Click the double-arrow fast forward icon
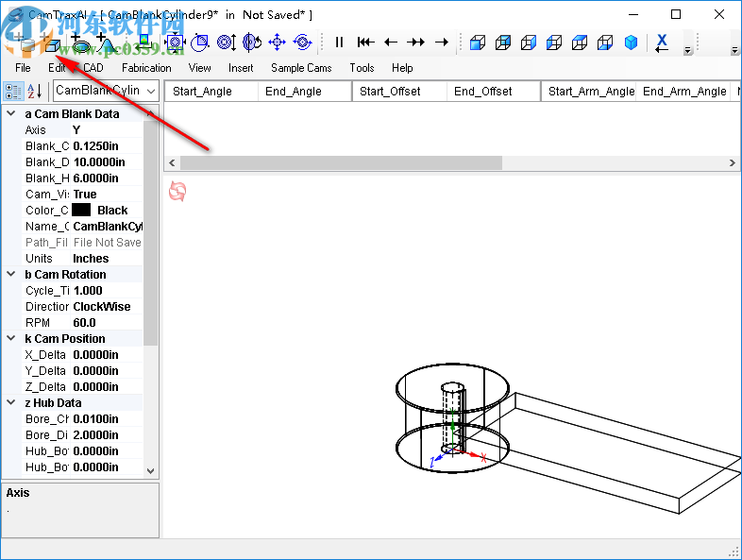Viewport: 742px width, 560px height. tap(415, 42)
